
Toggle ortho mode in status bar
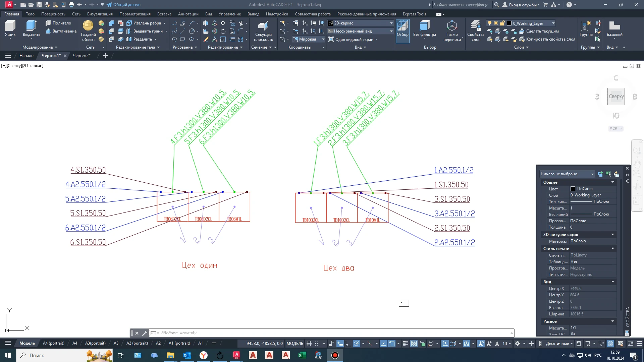[348, 344]
